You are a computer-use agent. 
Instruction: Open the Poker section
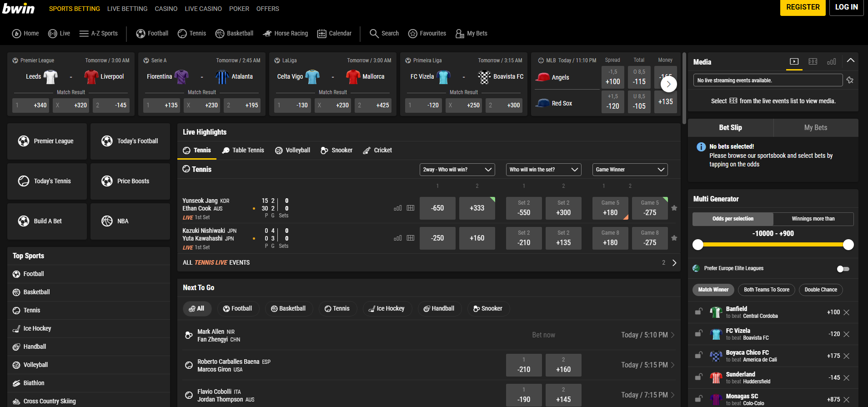pyautogui.click(x=239, y=9)
